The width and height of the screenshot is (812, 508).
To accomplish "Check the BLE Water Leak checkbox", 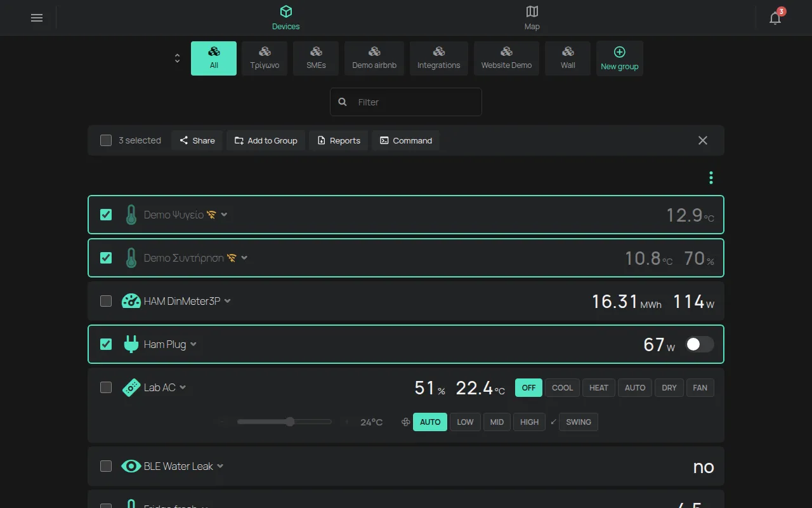I will (x=106, y=466).
